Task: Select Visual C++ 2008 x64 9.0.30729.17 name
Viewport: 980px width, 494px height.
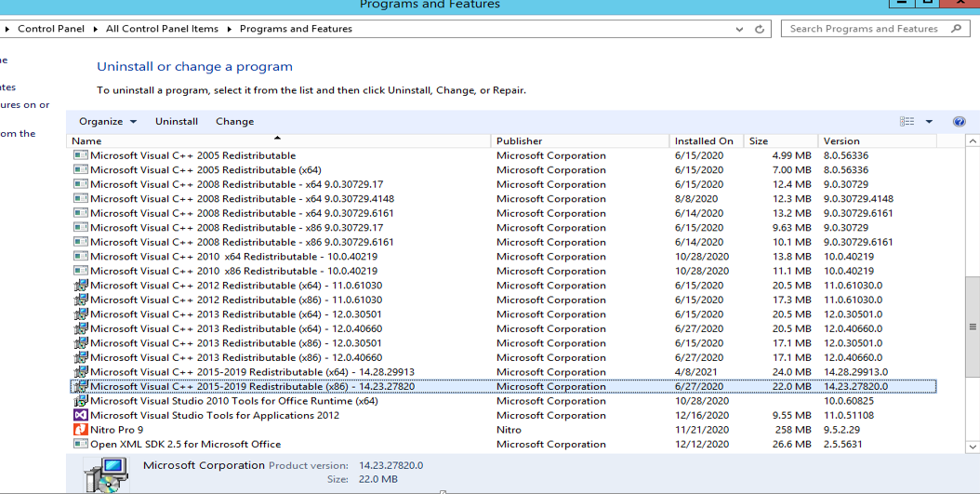Action: pos(236,184)
